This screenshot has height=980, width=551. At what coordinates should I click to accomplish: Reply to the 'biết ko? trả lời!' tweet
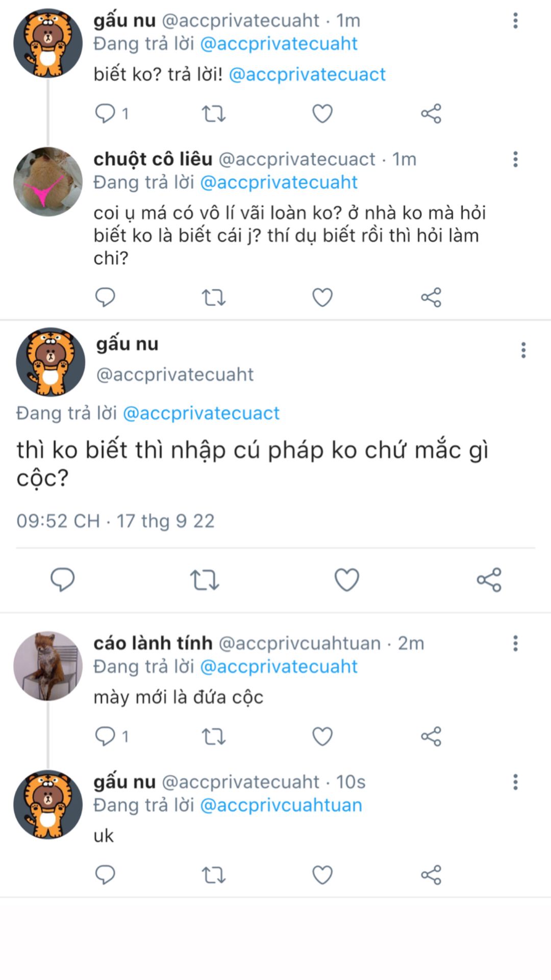(x=106, y=113)
